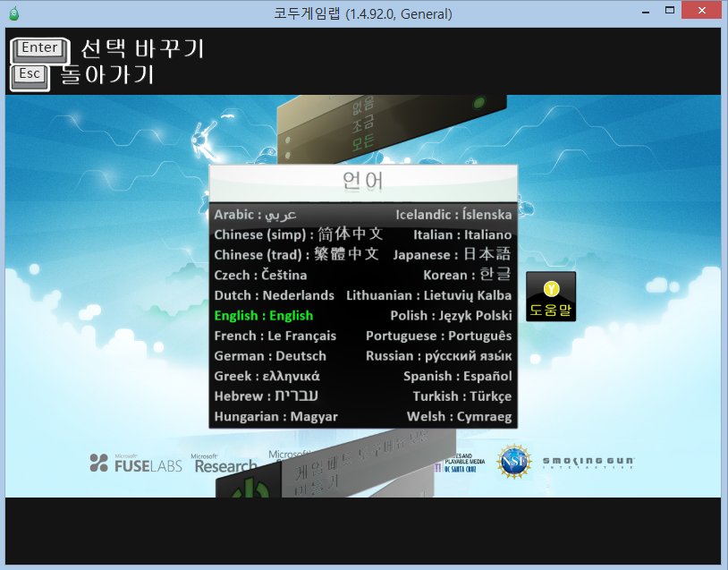Click the Microsoft Research logo
Image resolution: width=728 pixels, height=570 pixels.
pyautogui.click(x=225, y=464)
